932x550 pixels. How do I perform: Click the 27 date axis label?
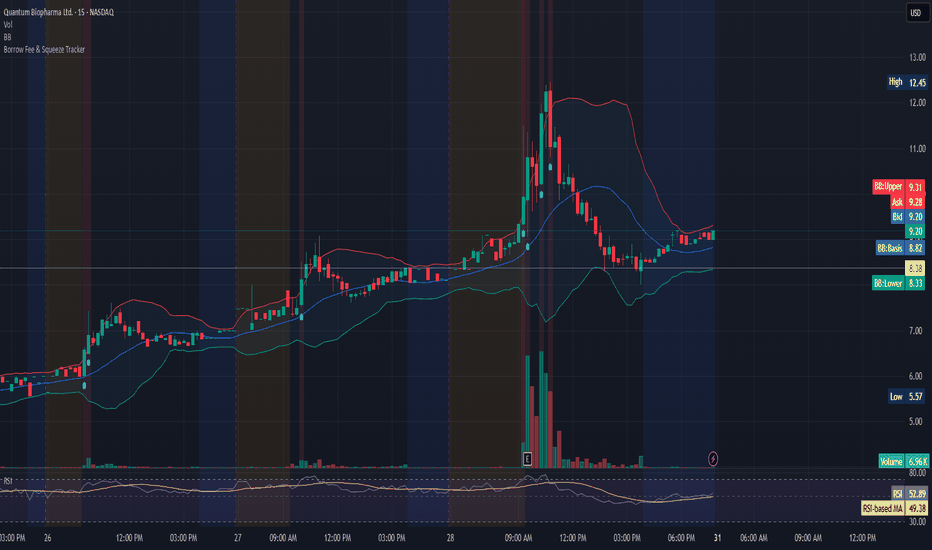tap(238, 538)
